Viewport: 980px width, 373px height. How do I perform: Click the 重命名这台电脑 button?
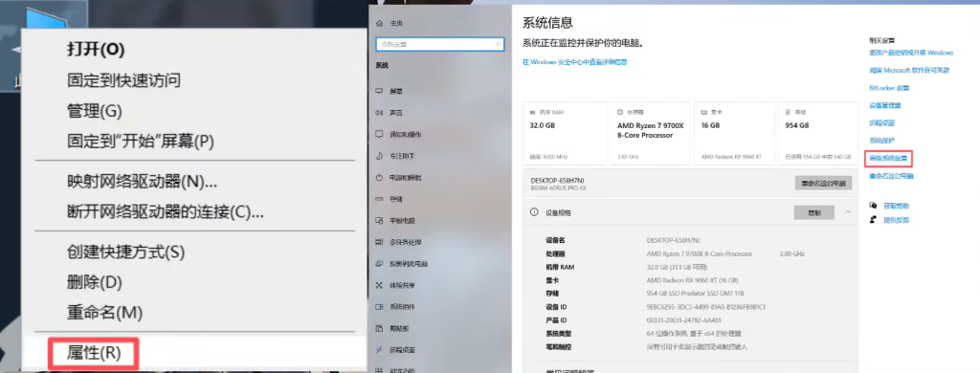823,183
